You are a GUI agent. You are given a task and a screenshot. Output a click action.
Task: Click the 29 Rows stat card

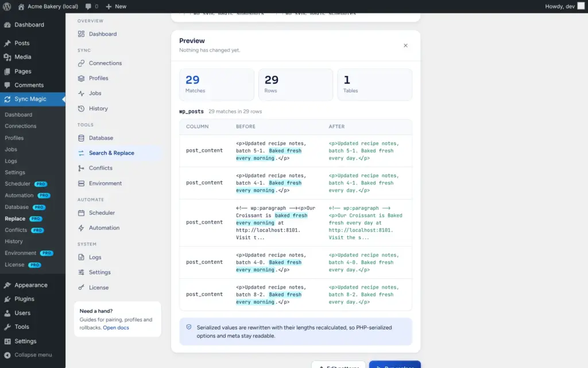click(296, 85)
